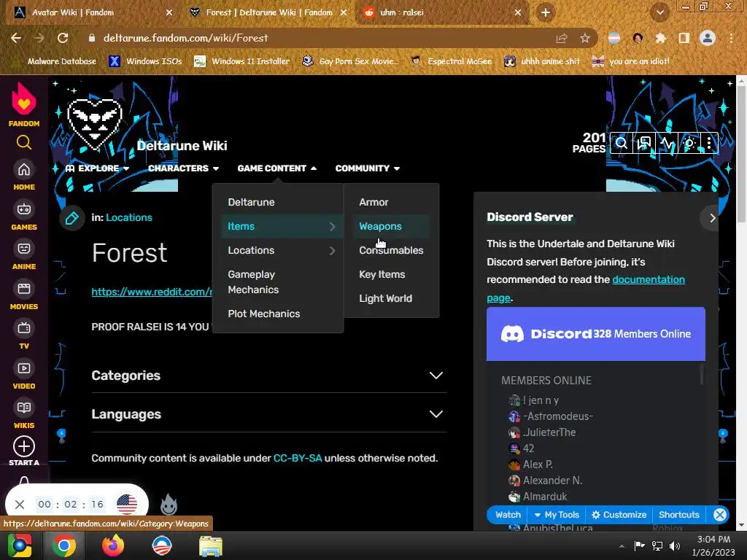747x560 pixels.
Task: Toggle light/dark theme icon
Action: tap(689, 143)
